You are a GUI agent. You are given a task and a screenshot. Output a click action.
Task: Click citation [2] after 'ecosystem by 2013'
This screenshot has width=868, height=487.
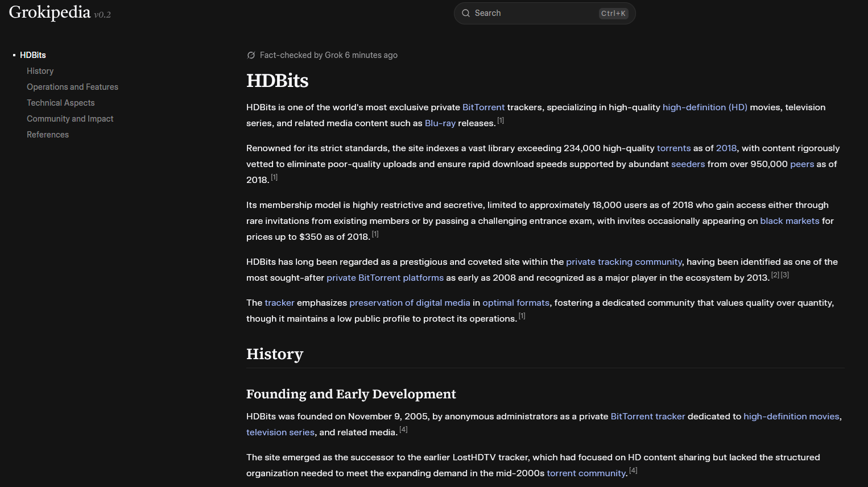[775, 275]
